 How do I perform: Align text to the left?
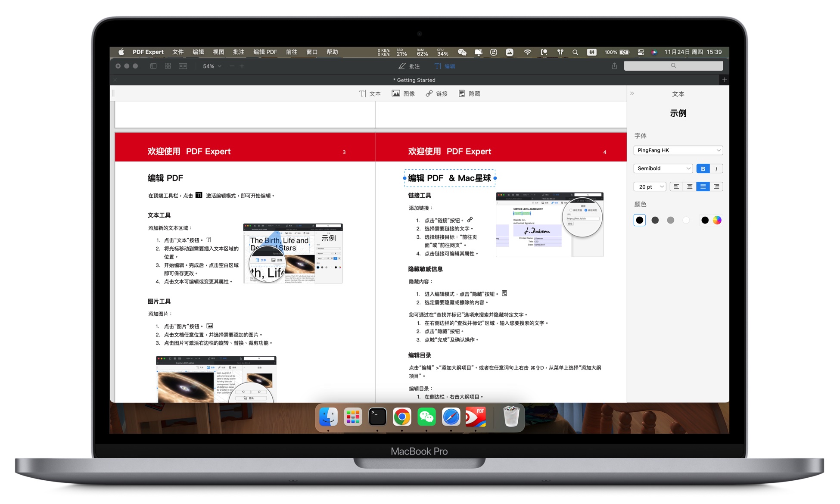(676, 187)
